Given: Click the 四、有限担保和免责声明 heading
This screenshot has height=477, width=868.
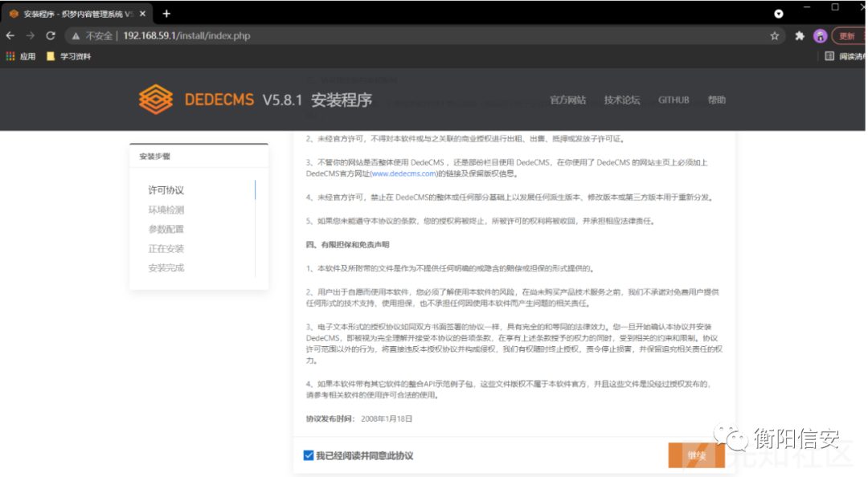Looking at the screenshot, I should 348,245.
